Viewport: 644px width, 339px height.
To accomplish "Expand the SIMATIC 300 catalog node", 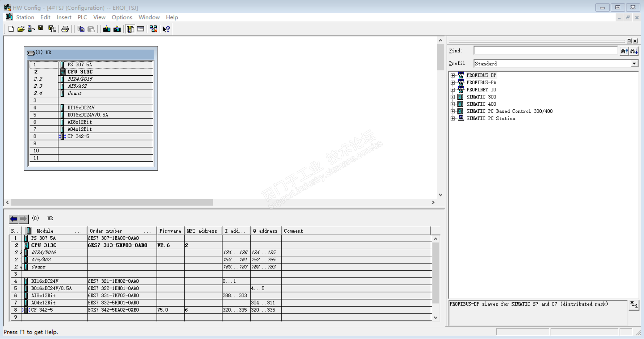I will coord(453,97).
